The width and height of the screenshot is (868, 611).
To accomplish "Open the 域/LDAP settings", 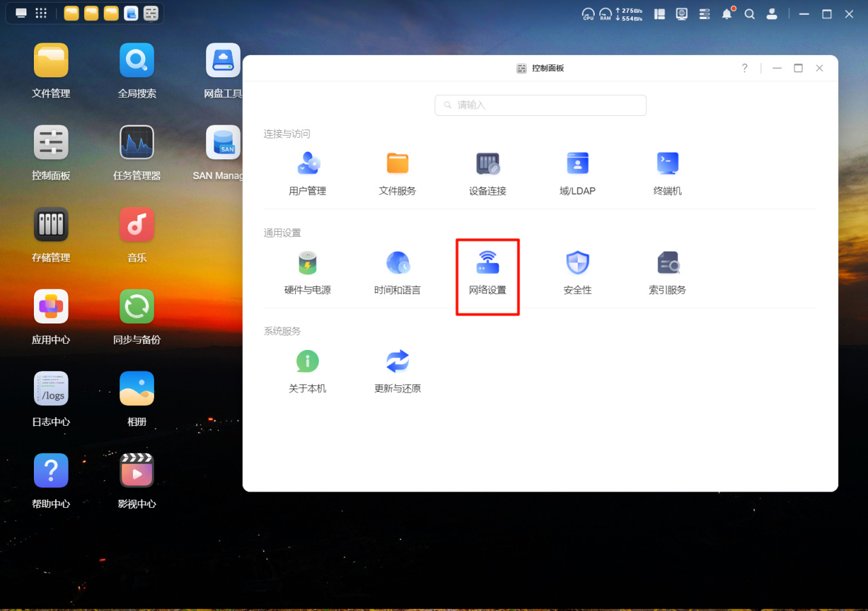I will 577,173.
